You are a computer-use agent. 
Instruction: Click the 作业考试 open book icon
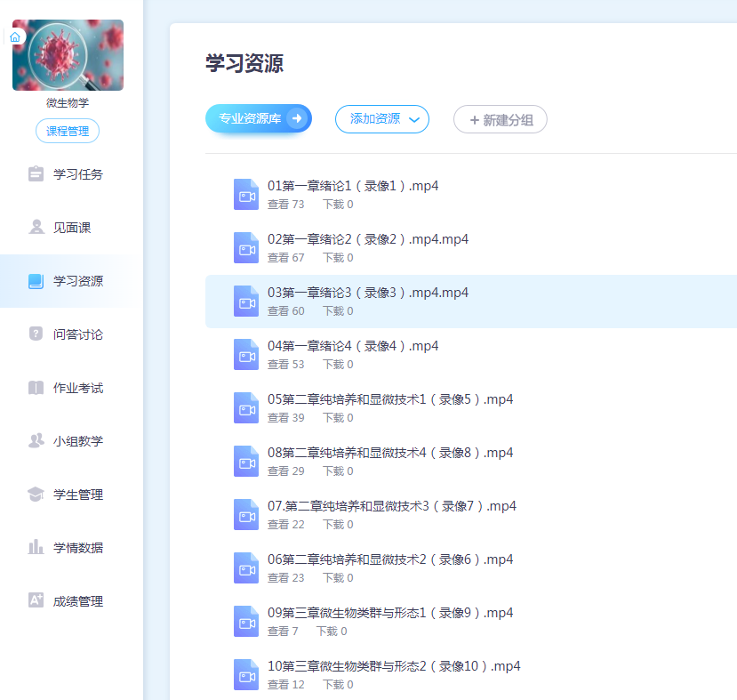tap(36, 388)
